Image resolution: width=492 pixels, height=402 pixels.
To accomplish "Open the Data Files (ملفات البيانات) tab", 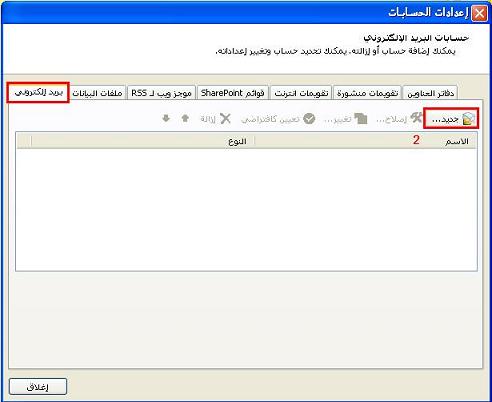I will click(x=97, y=93).
